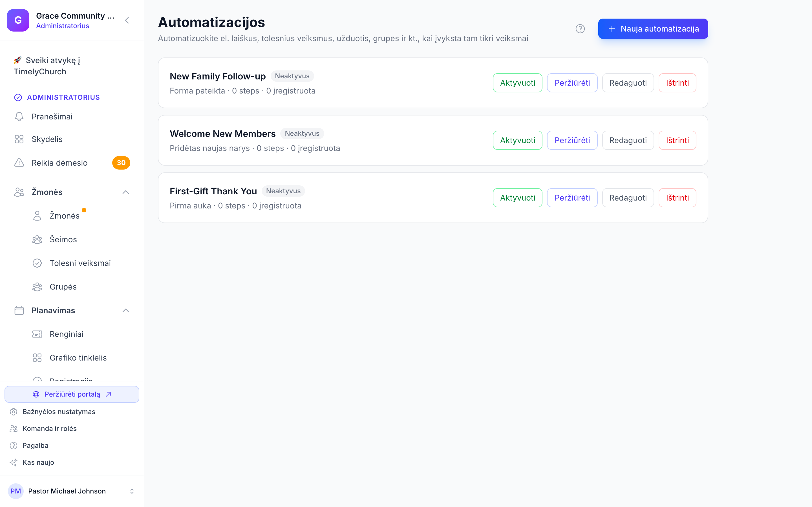Open Skydelis dashboard grid icon
The width and height of the screenshot is (812, 507).
pos(19,139)
